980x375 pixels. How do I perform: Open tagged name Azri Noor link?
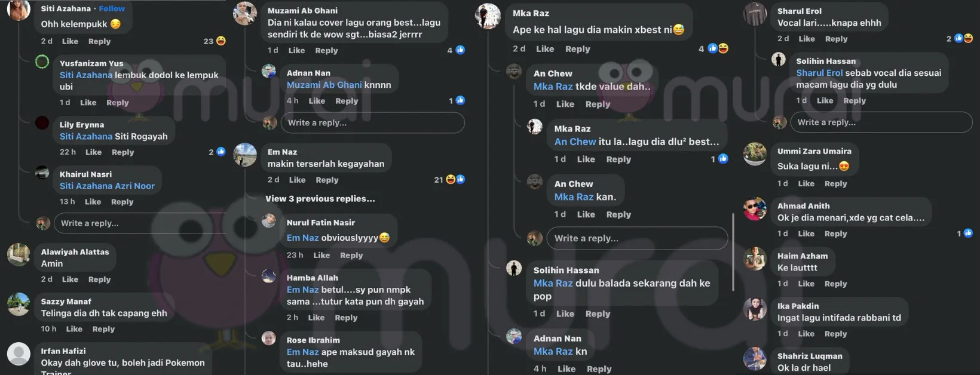coord(136,186)
